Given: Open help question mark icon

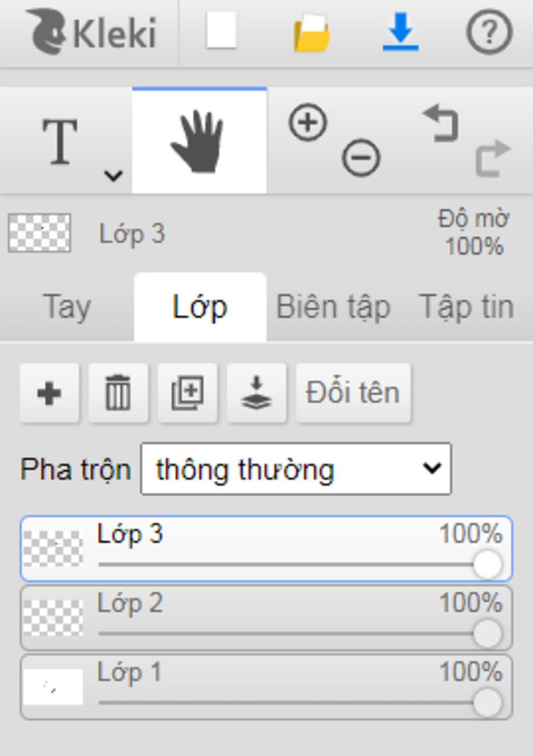Looking at the screenshot, I should pos(489,32).
